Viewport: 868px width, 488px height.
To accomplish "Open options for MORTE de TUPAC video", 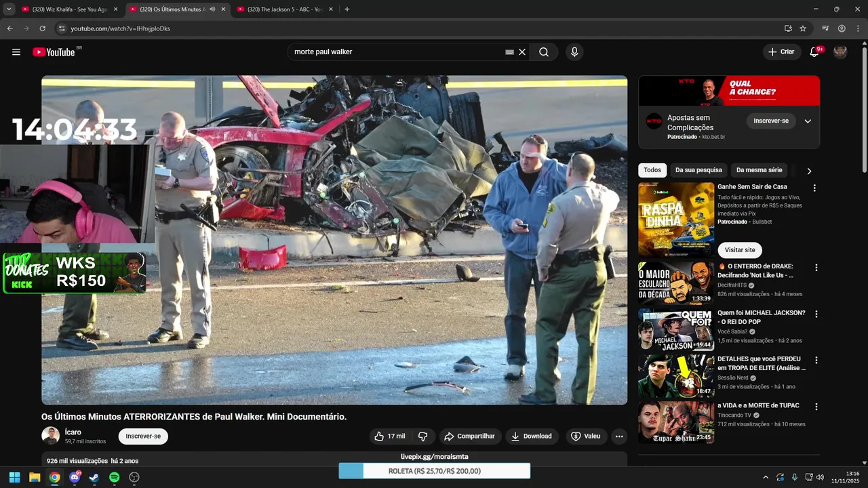I will point(816,407).
